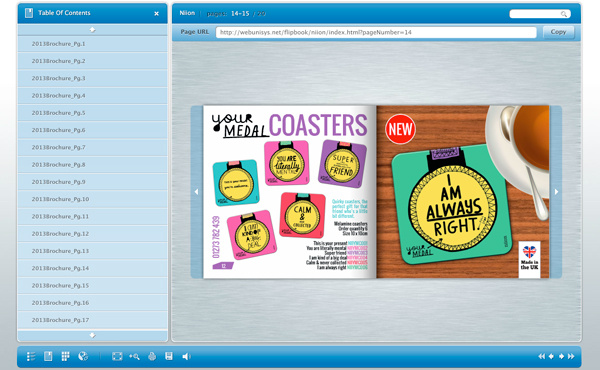Open 2013Brochure_Pg.6 entry
Screen dimensions: 600x370
point(92,130)
